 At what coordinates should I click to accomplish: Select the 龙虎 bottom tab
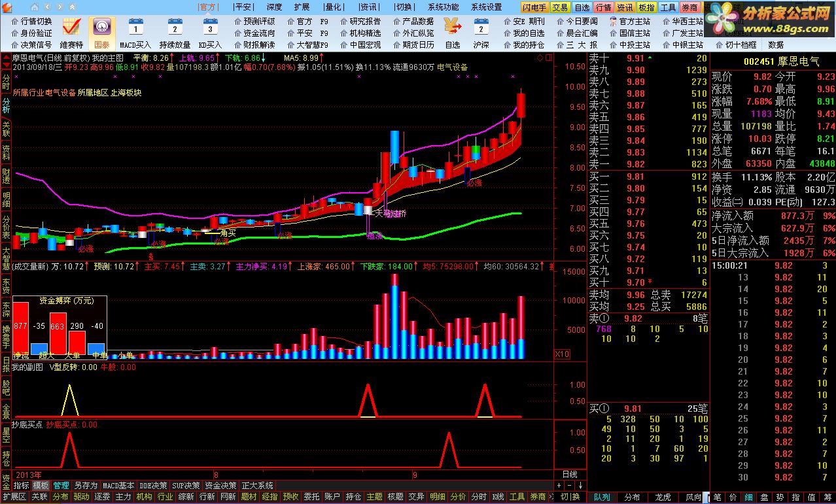(x=663, y=497)
